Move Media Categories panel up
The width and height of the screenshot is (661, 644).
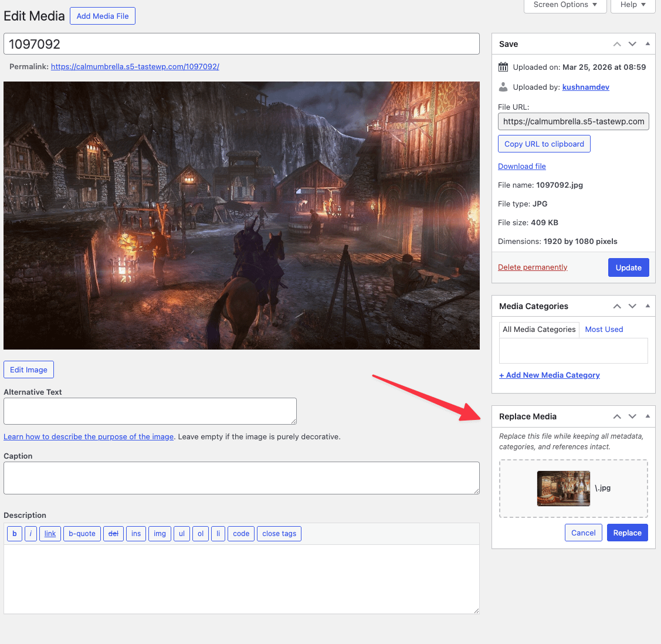617,306
